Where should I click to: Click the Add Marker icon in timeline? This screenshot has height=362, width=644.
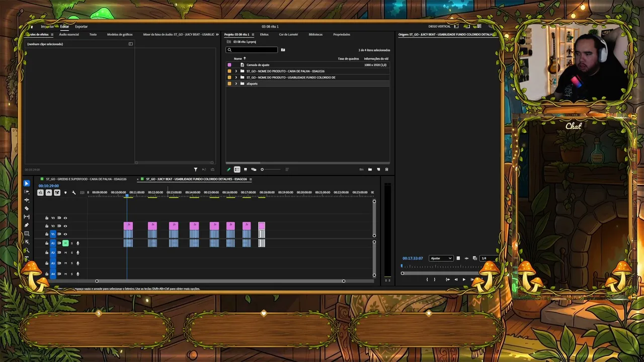[65, 193]
